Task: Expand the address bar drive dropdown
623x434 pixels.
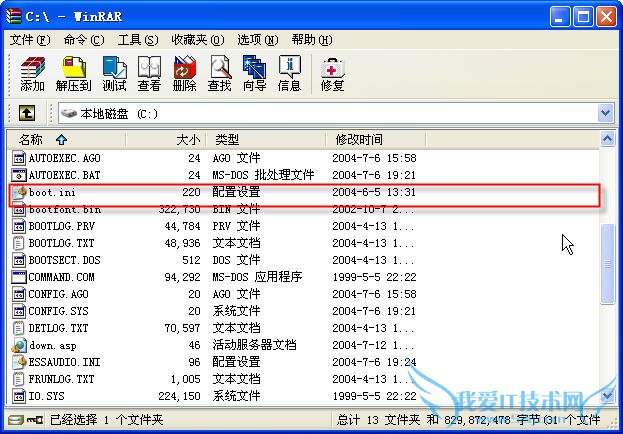Action: [605, 113]
